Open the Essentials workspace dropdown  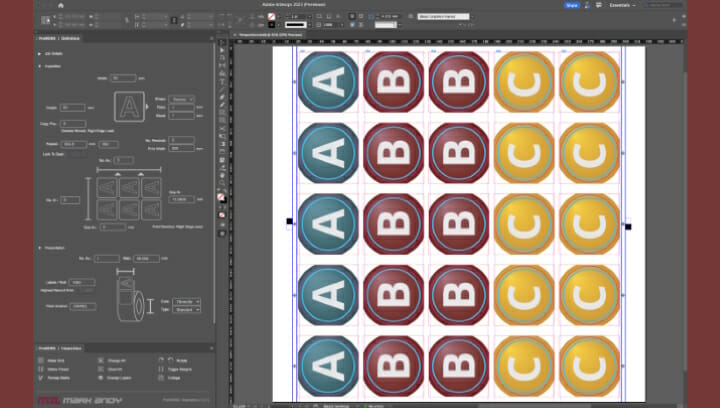point(622,5)
